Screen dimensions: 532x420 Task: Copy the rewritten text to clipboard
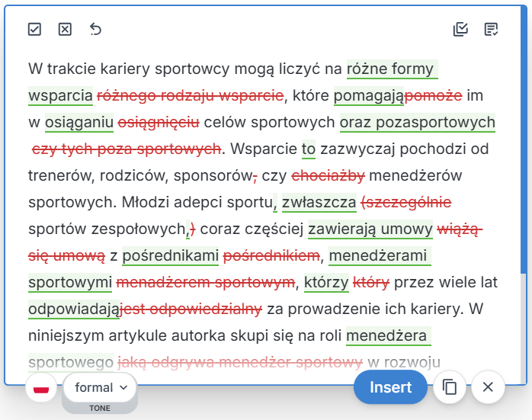(450, 387)
